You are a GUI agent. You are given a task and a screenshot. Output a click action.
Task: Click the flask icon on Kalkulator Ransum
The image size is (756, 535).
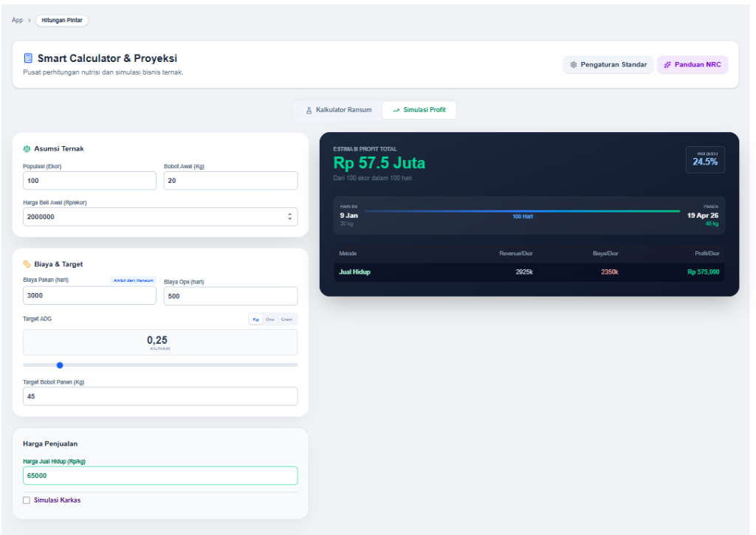click(309, 110)
